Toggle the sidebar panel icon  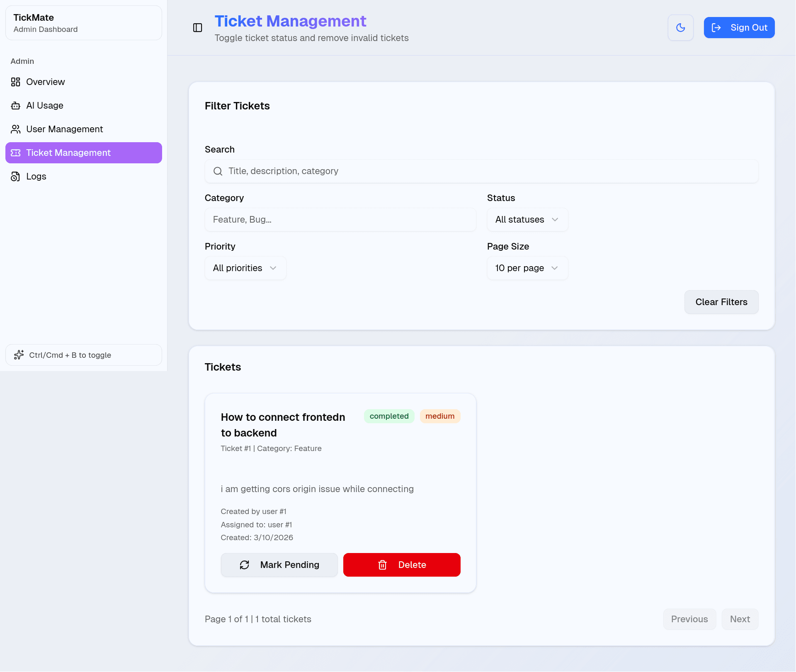[x=197, y=28]
